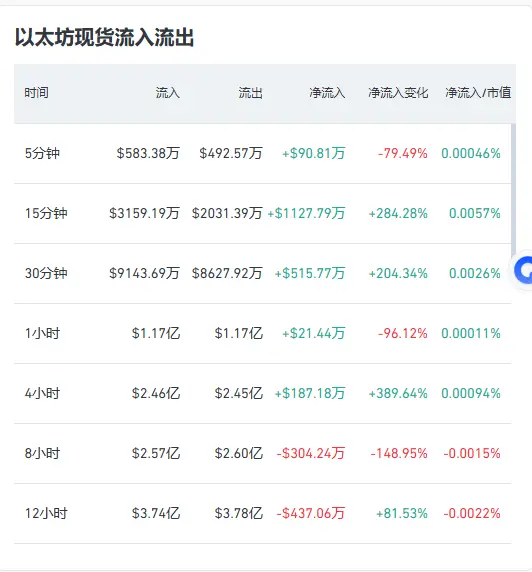Click the -0.0015% ratio value

472,453
